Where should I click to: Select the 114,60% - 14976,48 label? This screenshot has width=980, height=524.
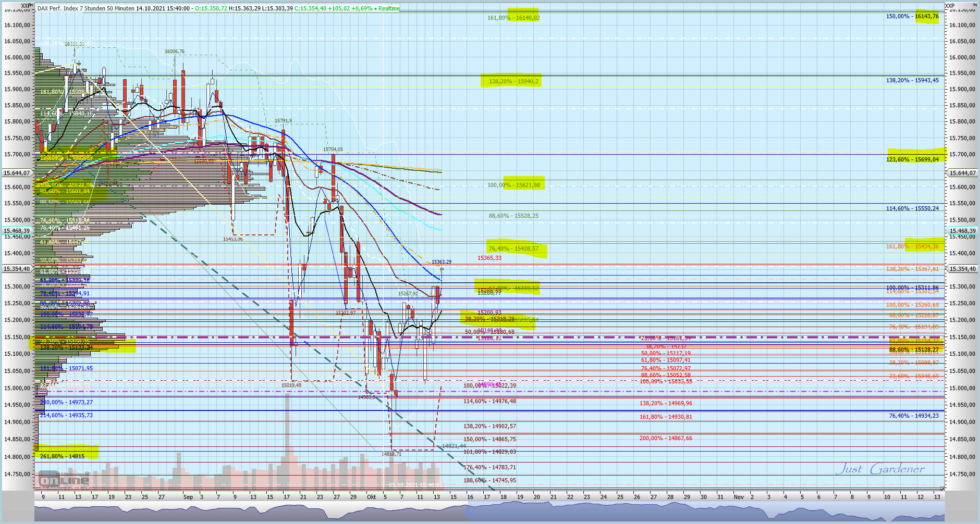489,401
